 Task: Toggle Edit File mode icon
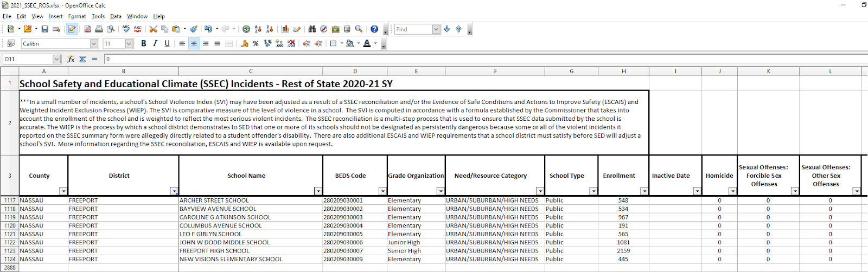click(x=72, y=29)
